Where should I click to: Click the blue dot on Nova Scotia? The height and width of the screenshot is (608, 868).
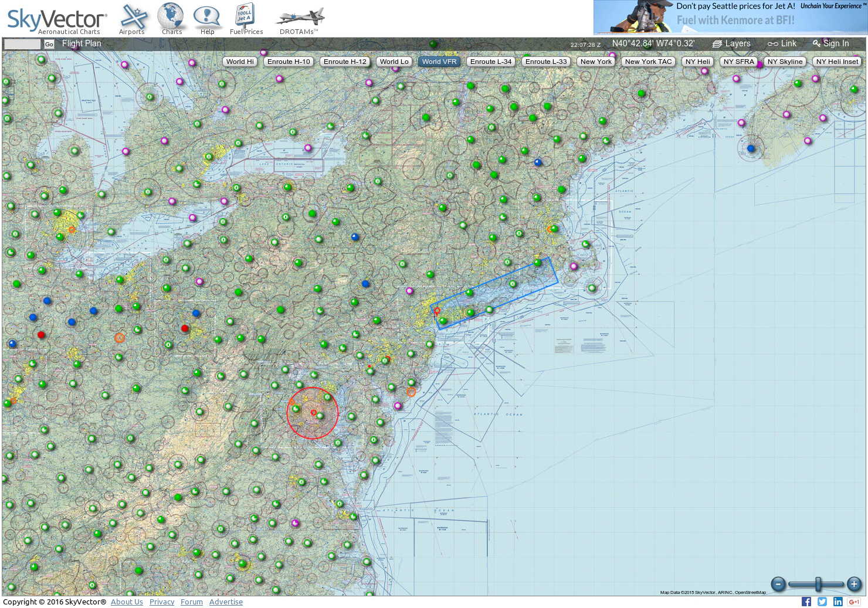[x=751, y=148]
